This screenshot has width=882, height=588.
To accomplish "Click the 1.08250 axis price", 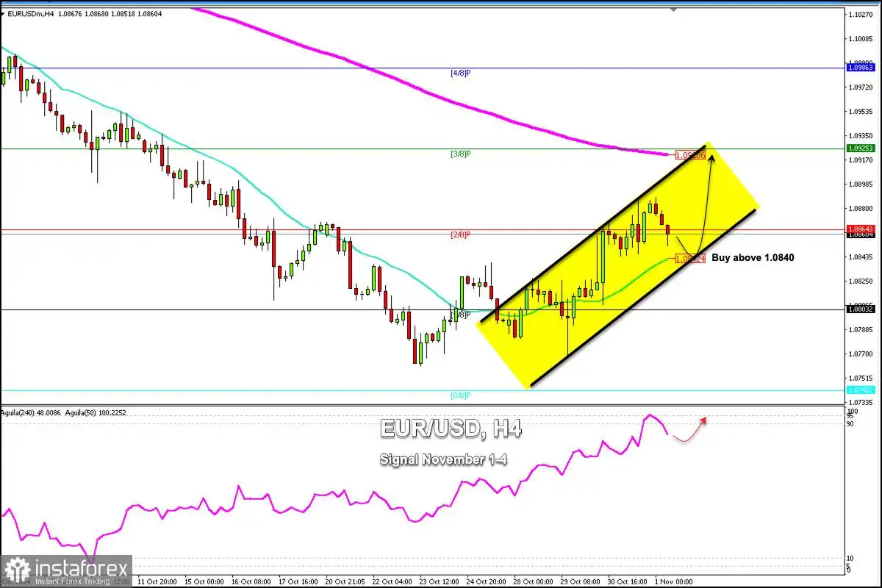I will click(x=861, y=282).
